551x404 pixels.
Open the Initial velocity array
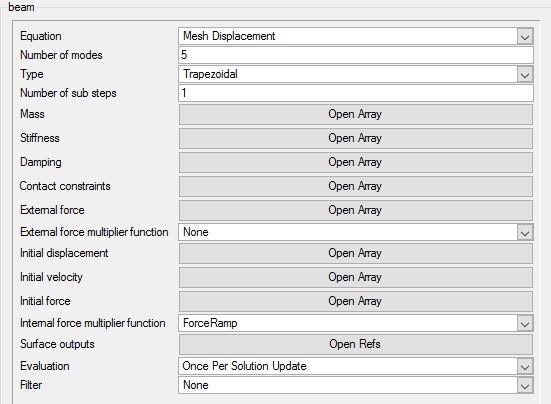click(356, 277)
